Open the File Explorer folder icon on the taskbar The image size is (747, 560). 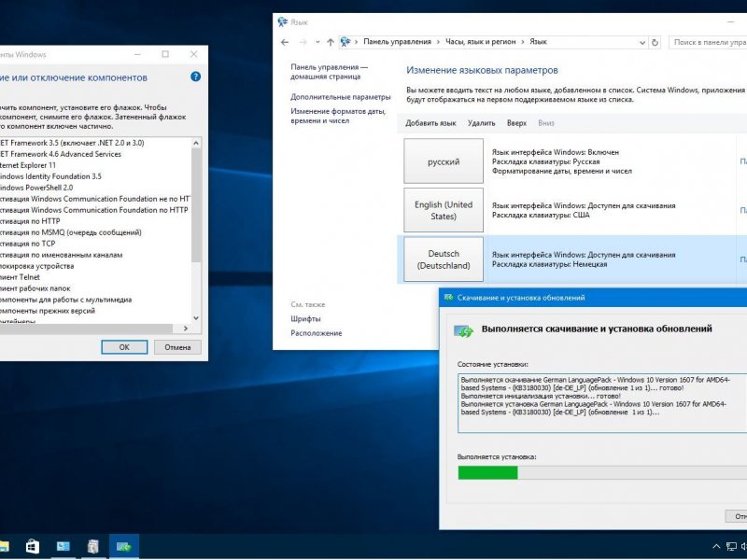click(x=4, y=546)
